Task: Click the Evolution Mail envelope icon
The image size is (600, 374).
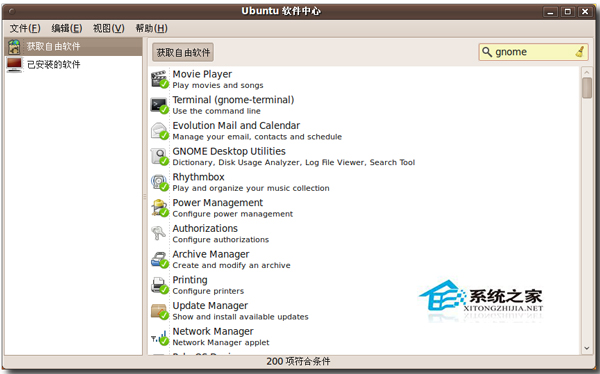Action: [159, 131]
